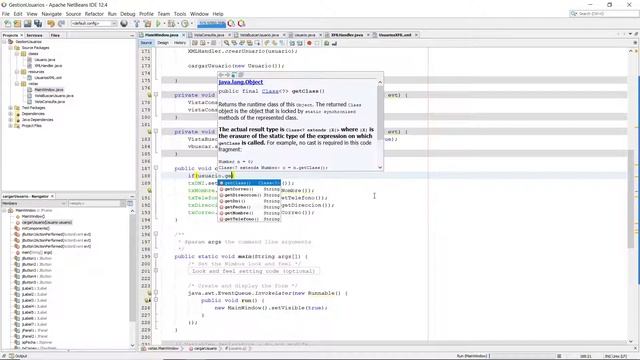Click the green Run Project icon
The height and width of the screenshot is (360, 640).
[x=158, y=24]
